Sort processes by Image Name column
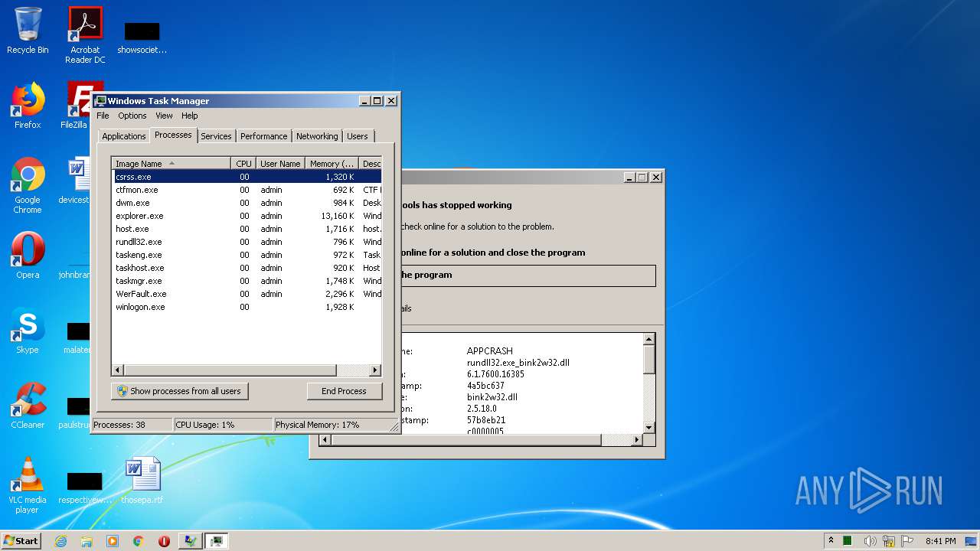Image resolution: width=980 pixels, height=551 pixels. pos(171,163)
